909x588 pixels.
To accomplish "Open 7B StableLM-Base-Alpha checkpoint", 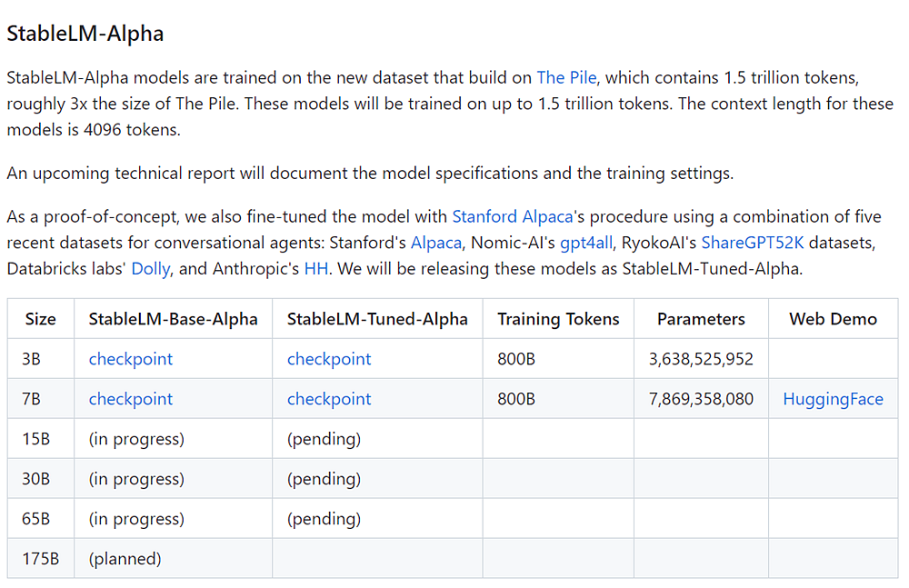I will pyautogui.click(x=130, y=399).
